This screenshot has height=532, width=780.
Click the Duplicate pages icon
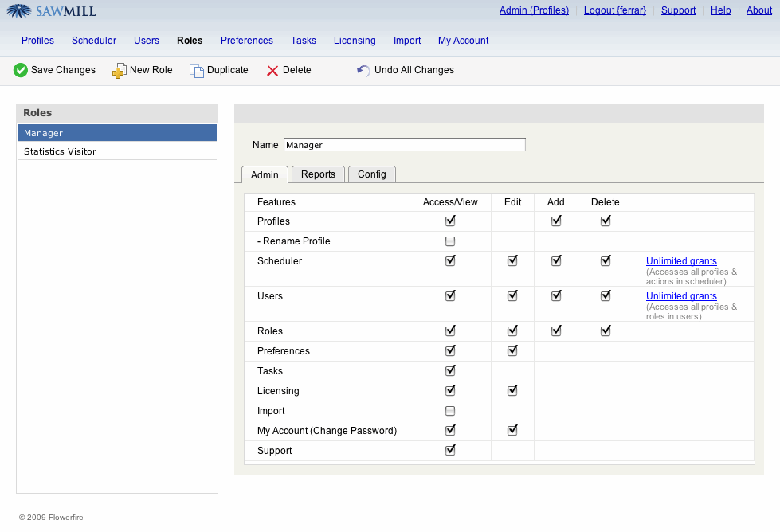[196, 71]
